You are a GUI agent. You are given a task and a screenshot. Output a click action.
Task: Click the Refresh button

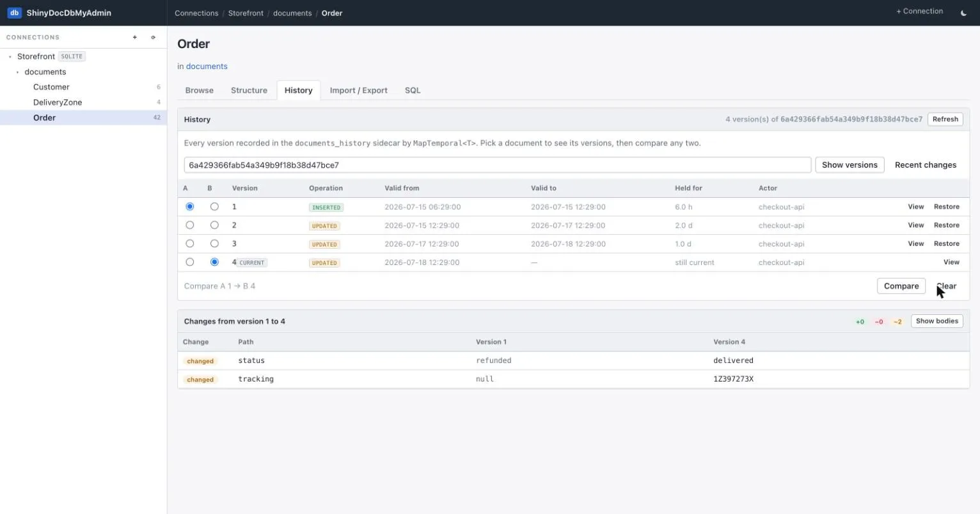tap(945, 119)
